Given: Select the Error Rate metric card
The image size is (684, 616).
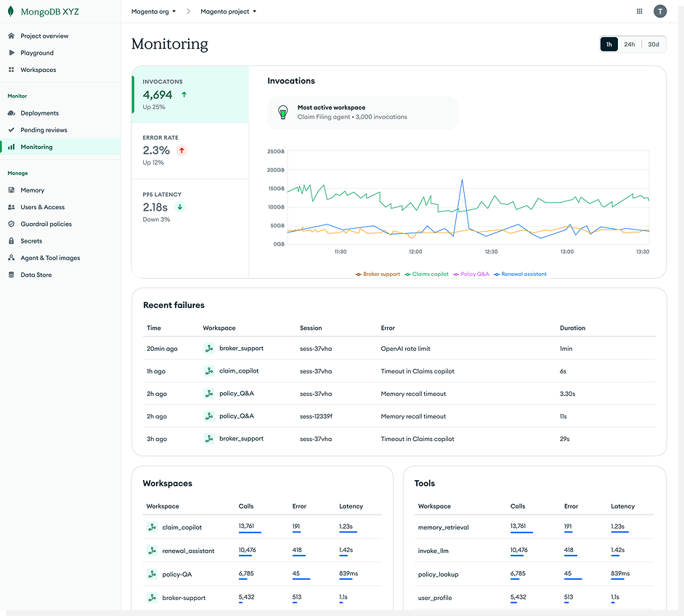Looking at the screenshot, I should click(191, 151).
